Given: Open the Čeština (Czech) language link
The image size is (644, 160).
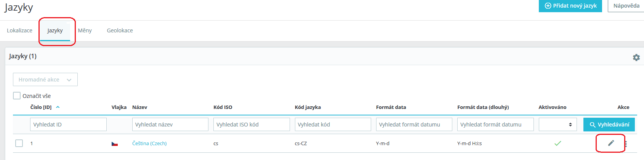Looking at the screenshot, I should (149, 143).
